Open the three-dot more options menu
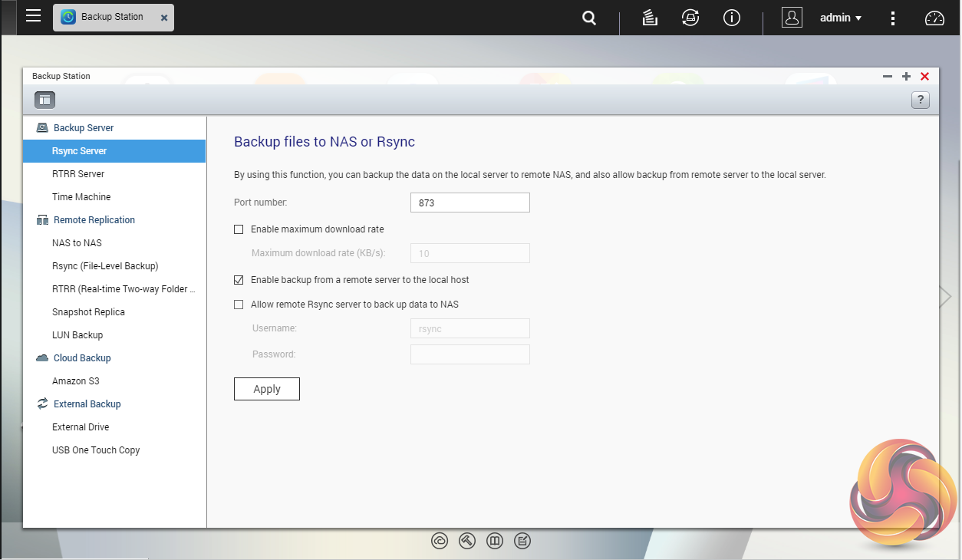Viewport: 962px width, 560px height. click(893, 18)
